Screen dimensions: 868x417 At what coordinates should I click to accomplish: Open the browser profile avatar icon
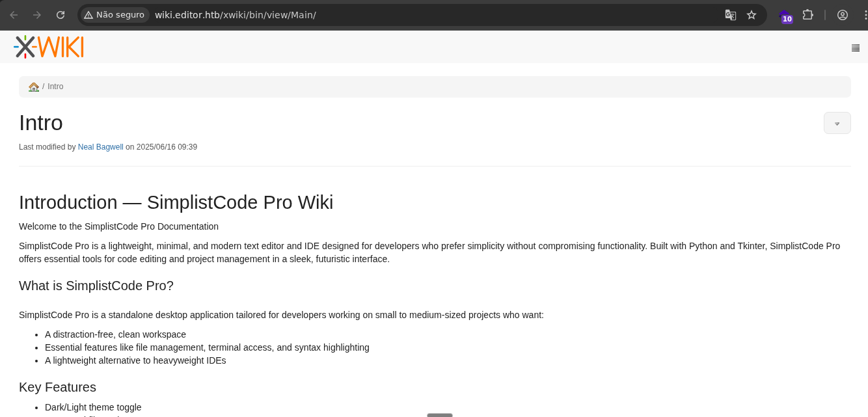tap(843, 15)
